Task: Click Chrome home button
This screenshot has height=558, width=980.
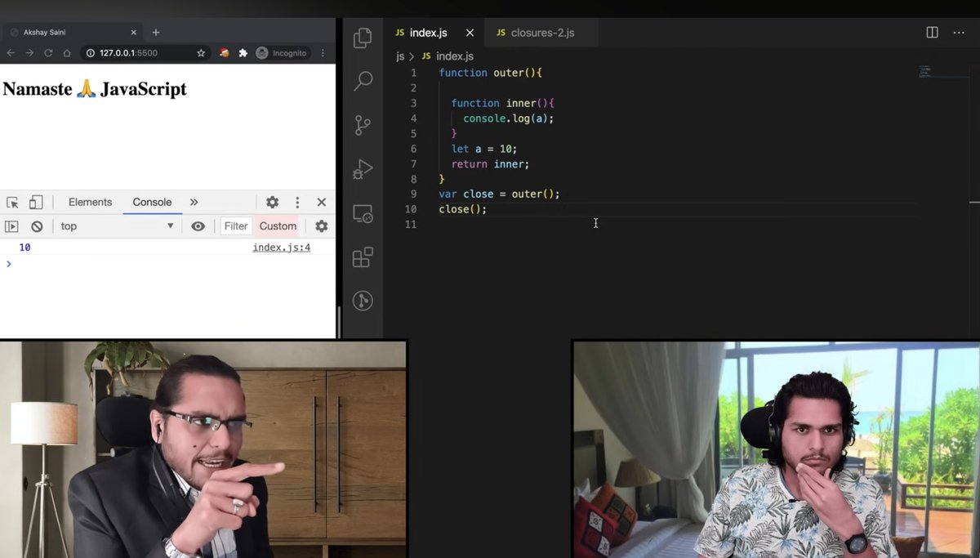Action: click(x=67, y=53)
